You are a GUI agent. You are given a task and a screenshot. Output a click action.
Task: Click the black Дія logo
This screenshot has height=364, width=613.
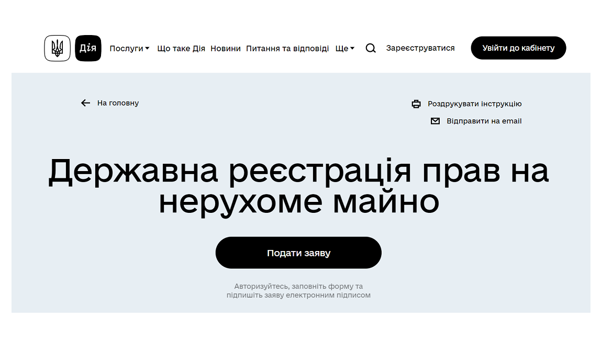(88, 48)
